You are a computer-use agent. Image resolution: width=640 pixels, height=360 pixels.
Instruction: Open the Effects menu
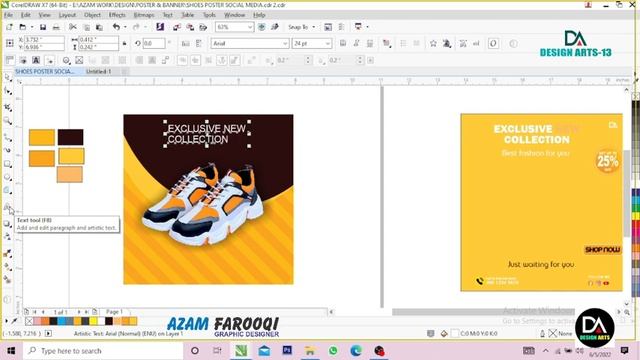click(x=117, y=15)
